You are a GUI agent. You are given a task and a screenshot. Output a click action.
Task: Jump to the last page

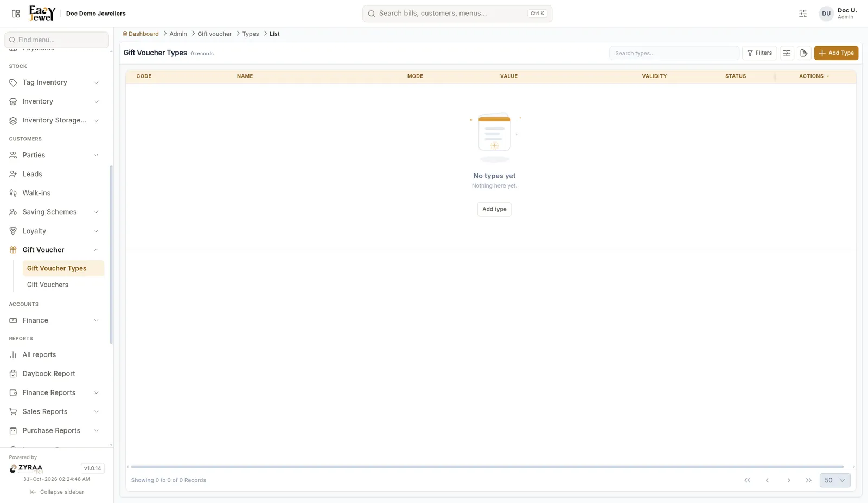point(808,480)
